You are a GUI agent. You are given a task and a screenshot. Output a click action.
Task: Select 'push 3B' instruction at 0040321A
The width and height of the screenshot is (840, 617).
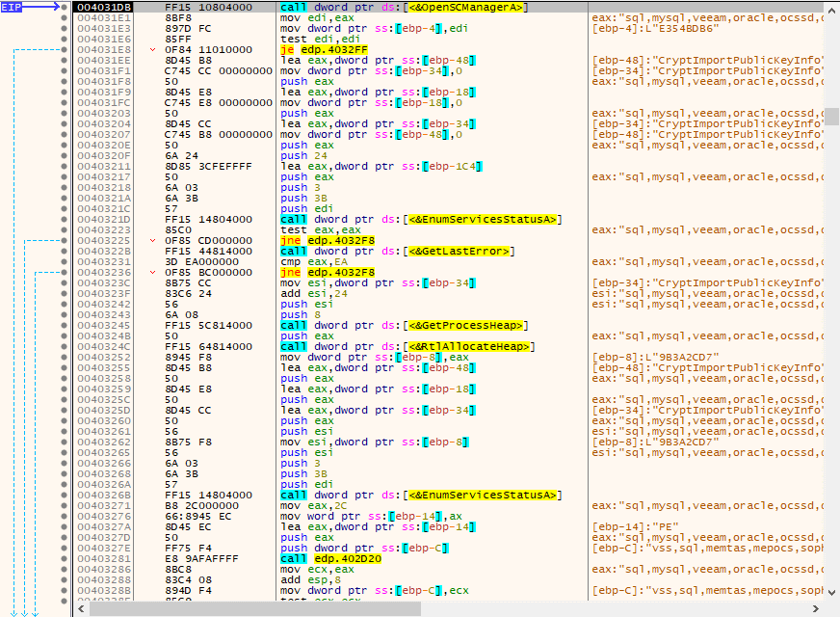click(303, 198)
